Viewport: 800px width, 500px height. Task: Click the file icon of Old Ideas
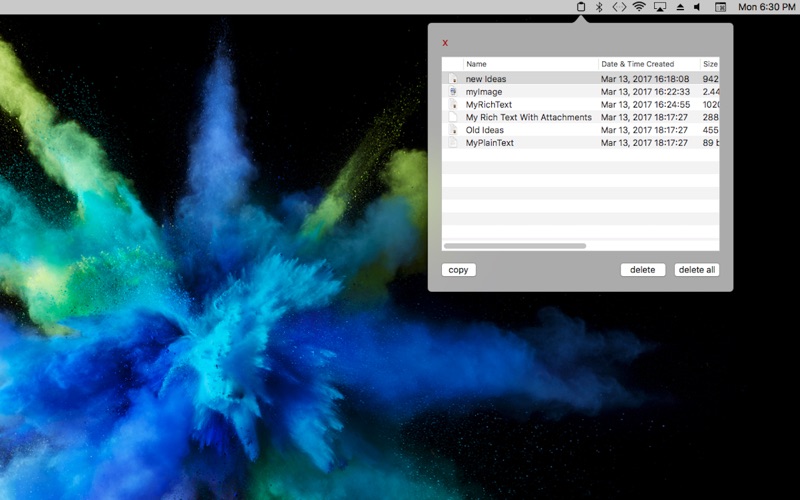(453, 130)
